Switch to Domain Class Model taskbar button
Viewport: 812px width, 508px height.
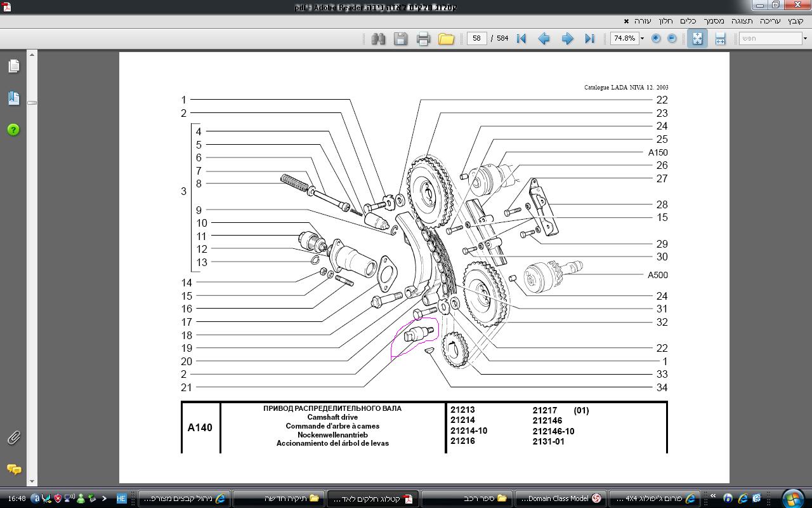561,498
